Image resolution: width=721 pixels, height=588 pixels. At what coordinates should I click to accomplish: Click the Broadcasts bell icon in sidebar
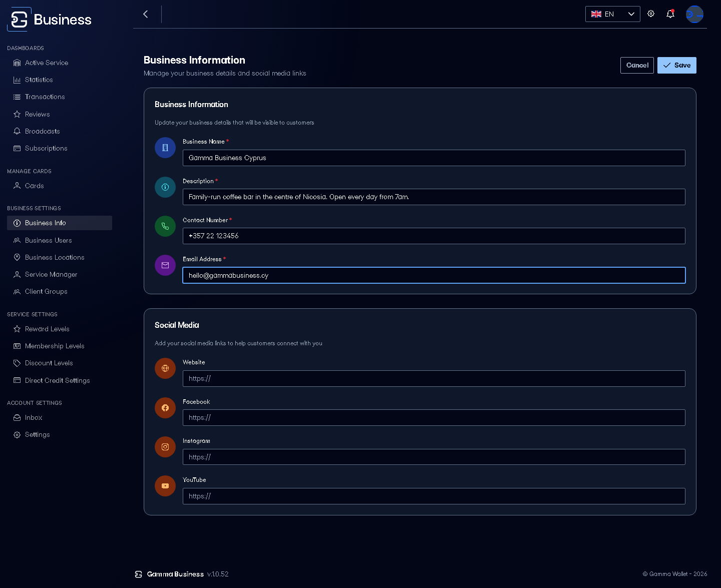point(17,131)
